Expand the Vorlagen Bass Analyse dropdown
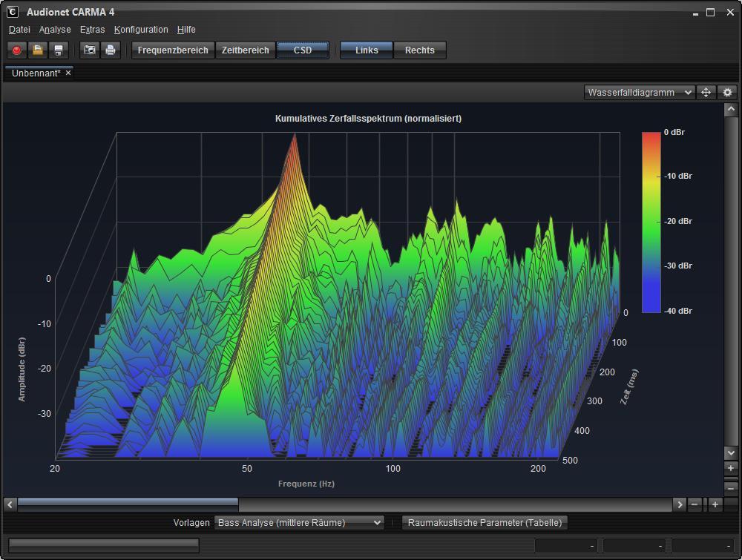 click(x=299, y=523)
